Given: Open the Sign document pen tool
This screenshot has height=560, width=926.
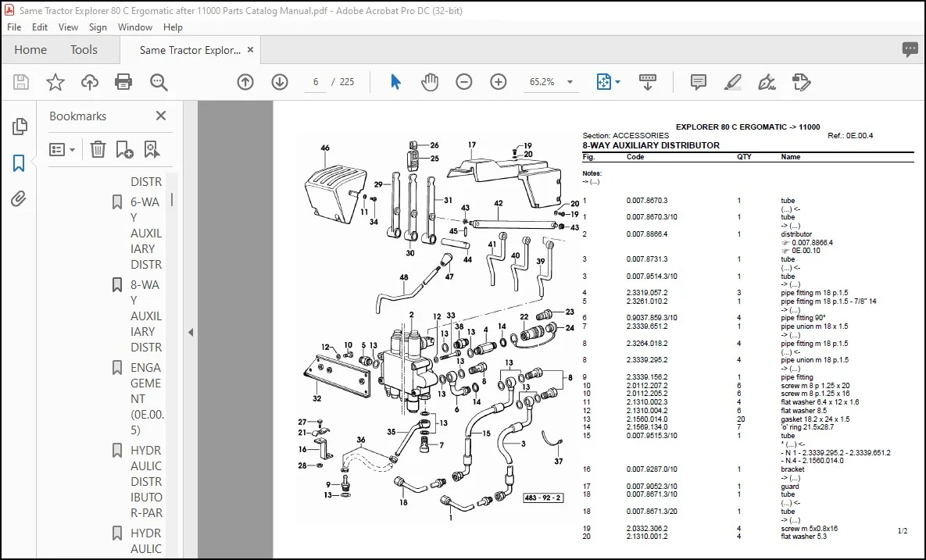Looking at the screenshot, I should [767, 82].
